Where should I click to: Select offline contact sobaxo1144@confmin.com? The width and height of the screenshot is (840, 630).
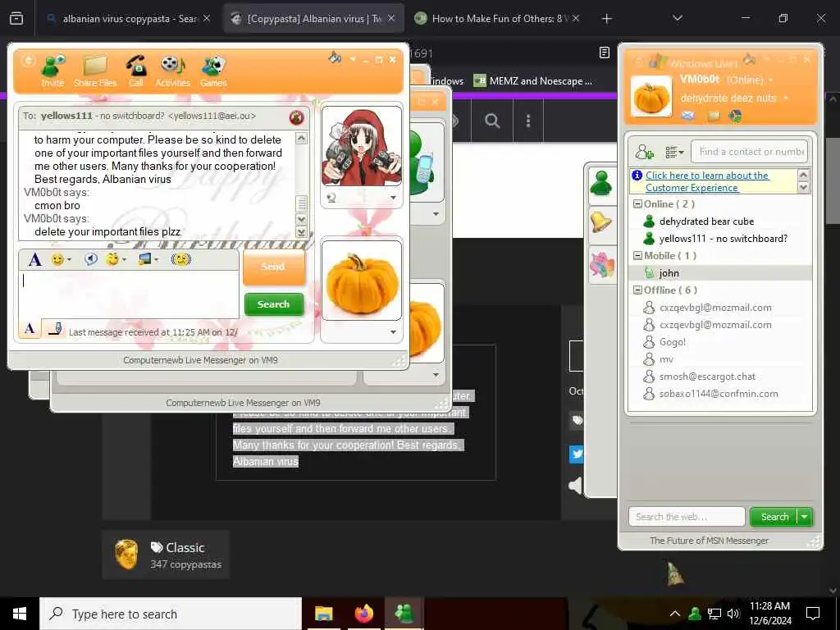coord(719,394)
